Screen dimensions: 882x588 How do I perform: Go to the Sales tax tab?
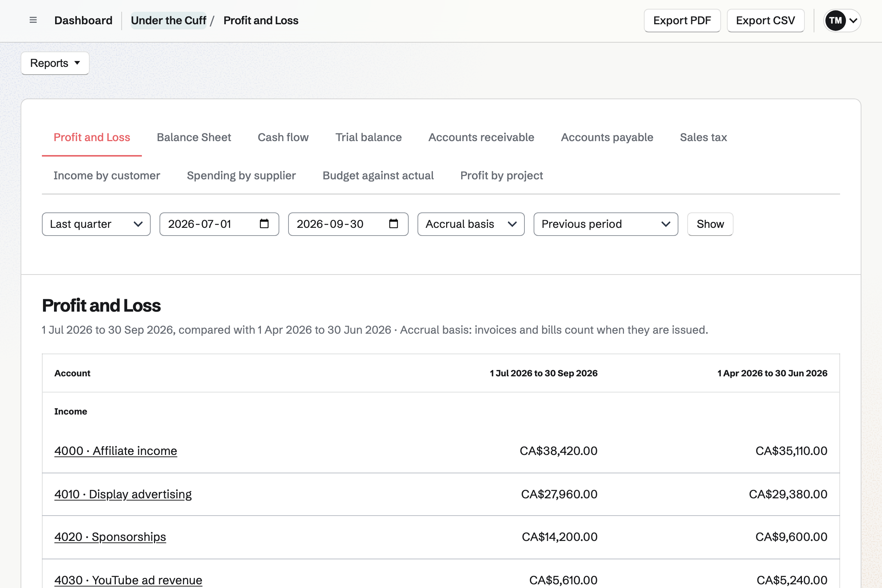click(703, 137)
